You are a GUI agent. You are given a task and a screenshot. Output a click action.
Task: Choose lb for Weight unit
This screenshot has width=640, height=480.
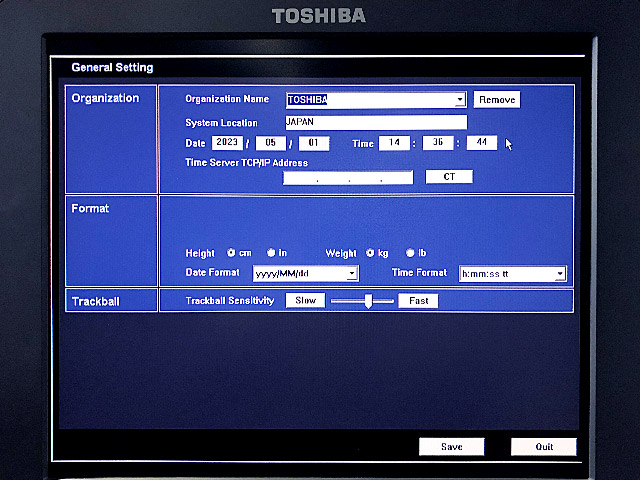[410, 253]
